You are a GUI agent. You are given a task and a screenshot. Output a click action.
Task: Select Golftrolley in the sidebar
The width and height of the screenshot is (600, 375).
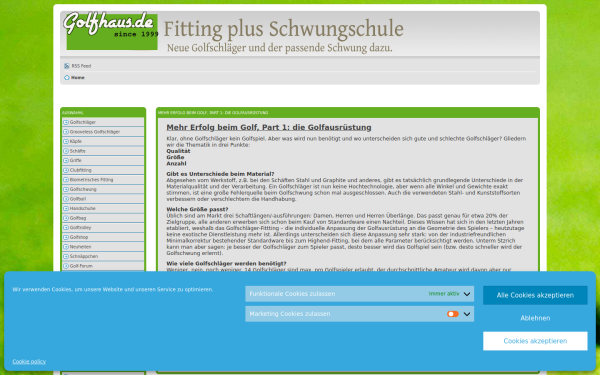tap(103, 228)
